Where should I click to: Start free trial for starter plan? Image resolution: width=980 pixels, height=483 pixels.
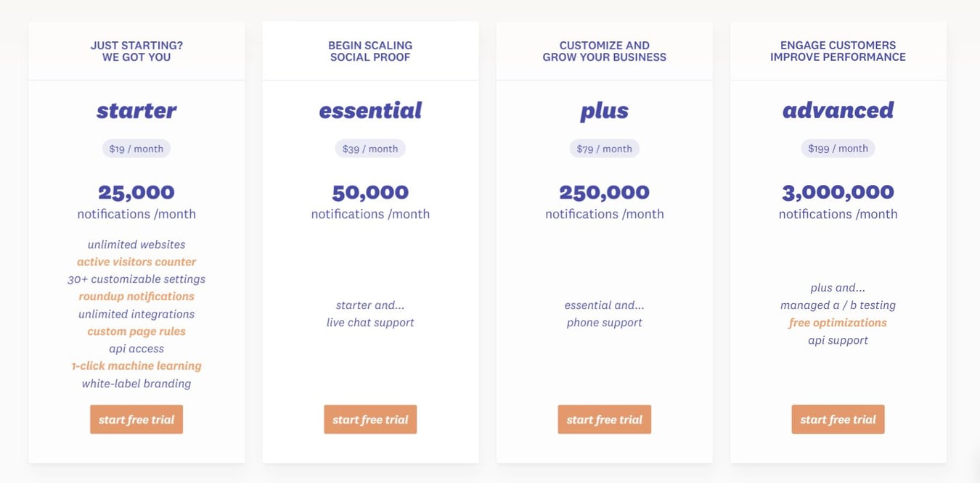[x=136, y=419]
